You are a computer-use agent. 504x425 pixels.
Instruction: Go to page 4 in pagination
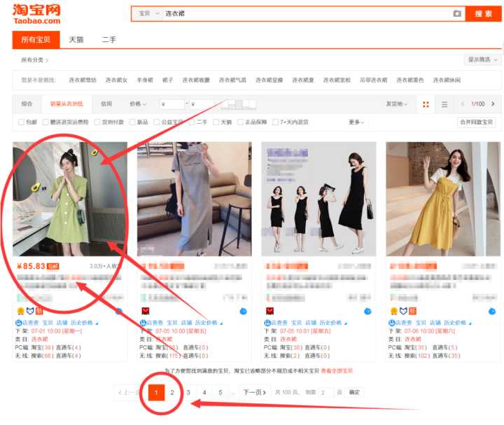coord(204,393)
